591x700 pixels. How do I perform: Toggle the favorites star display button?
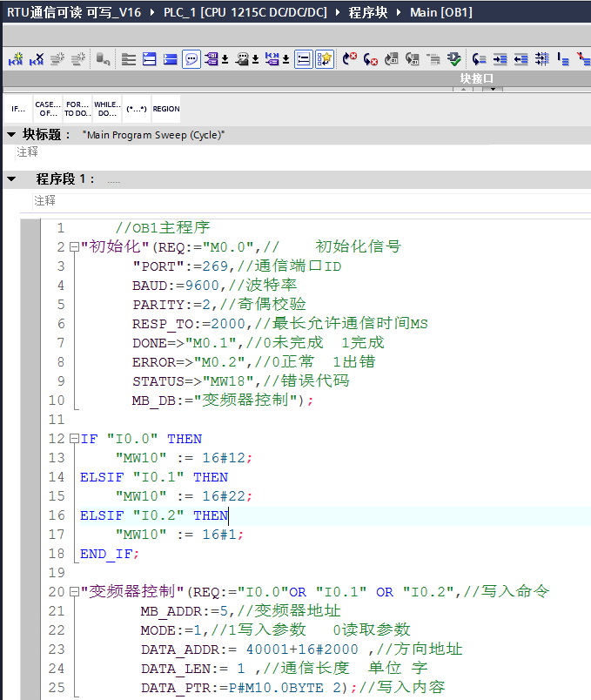[x=325, y=59]
